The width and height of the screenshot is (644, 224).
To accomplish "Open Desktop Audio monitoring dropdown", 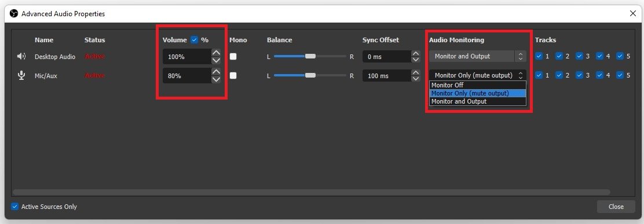I will 478,56.
